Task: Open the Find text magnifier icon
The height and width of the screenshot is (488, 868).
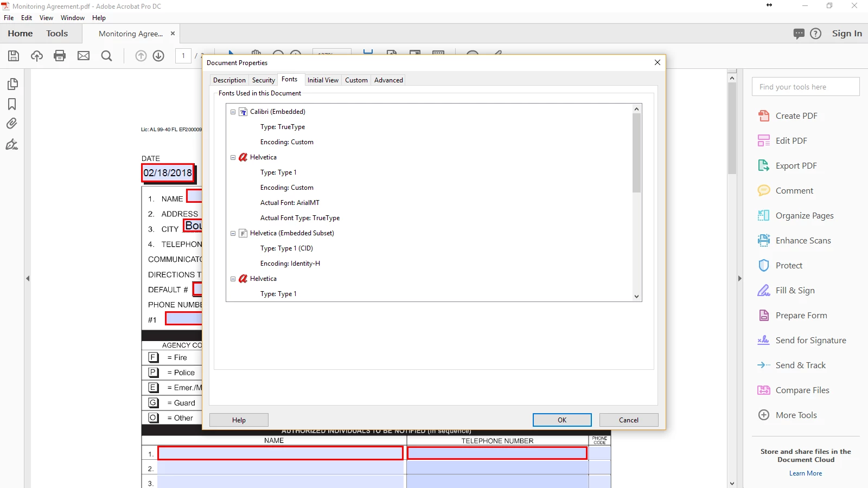Action: click(107, 56)
